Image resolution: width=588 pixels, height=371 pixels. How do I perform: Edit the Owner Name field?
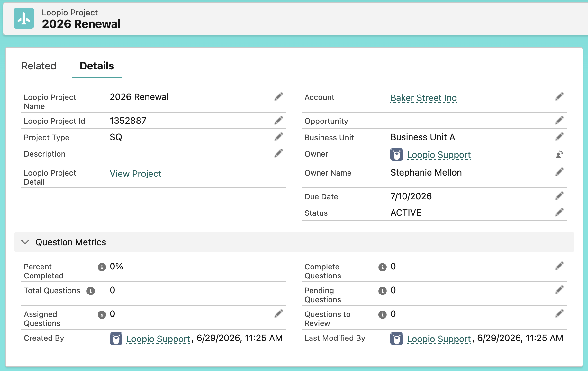pyautogui.click(x=559, y=172)
